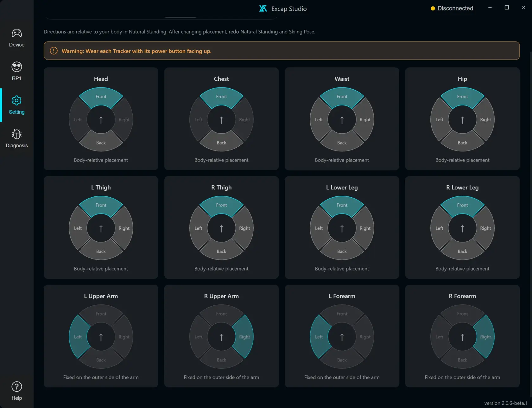Open the Device page in the sidebar
Image resolution: width=532 pixels, height=408 pixels.
16,38
